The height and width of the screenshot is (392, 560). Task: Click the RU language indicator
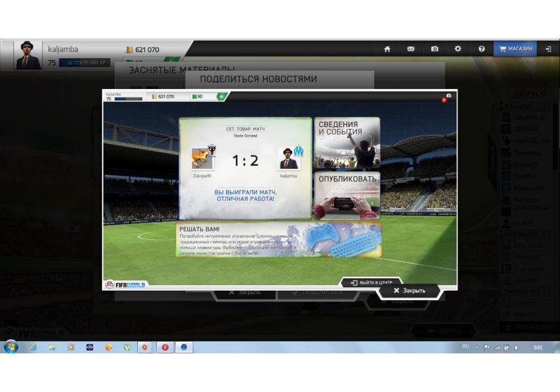pyautogui.click(x=465, y=347)
